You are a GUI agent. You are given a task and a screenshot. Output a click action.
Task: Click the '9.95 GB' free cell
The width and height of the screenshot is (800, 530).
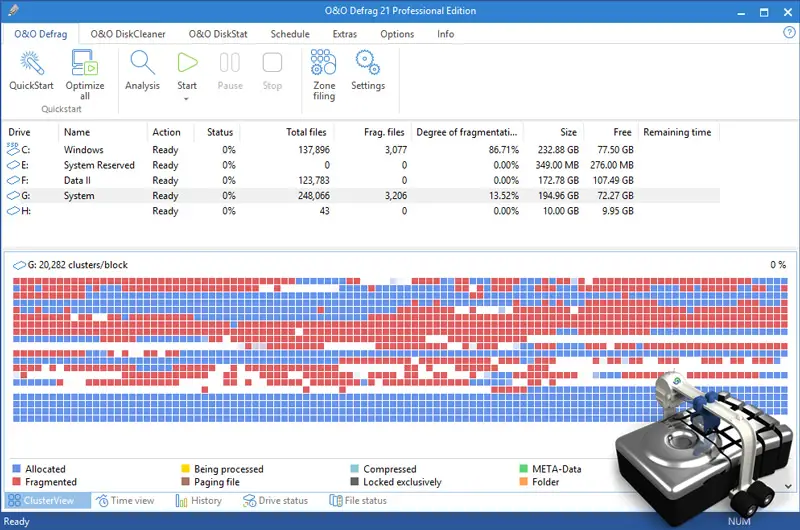(617, 211)
